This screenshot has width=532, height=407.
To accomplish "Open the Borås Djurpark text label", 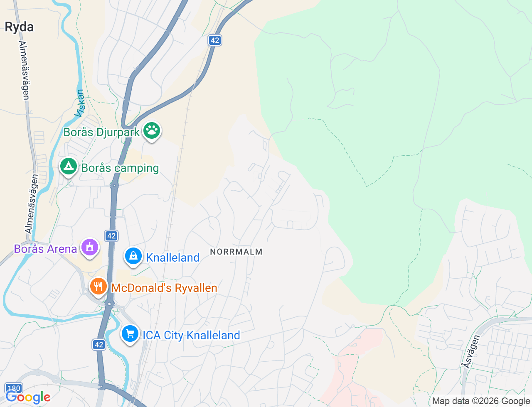I will 102,132.
